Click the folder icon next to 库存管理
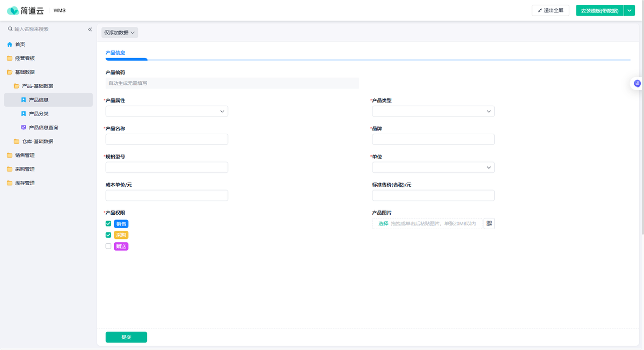This screenshot has width=644, height=350. [x=10, y=183]
